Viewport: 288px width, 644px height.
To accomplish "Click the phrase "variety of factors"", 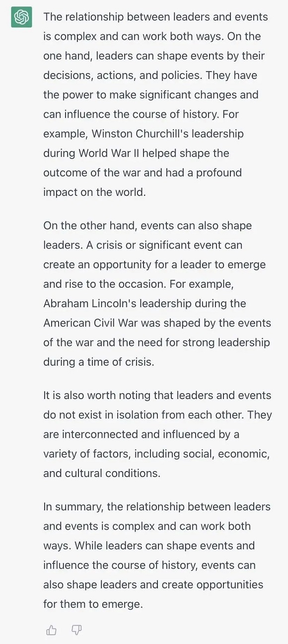I will tap(86, 454).
